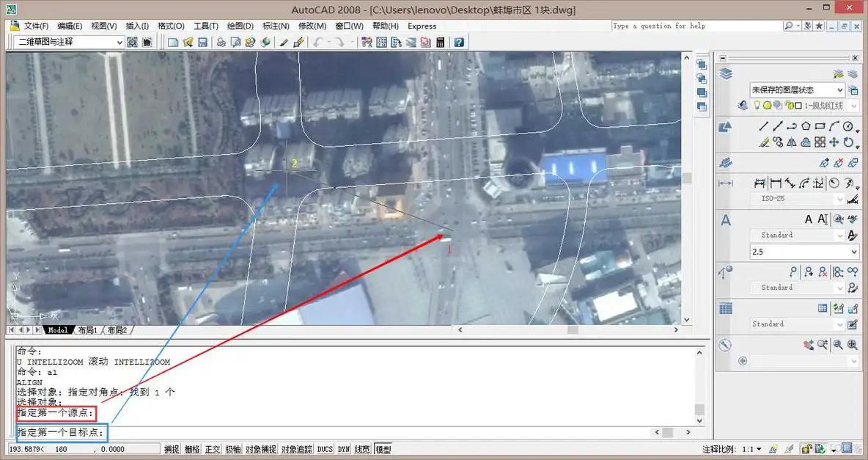Click the Plot print icon
Image resolution: width=868 pixels, height=460 pixels.
(x=221, y=43)
